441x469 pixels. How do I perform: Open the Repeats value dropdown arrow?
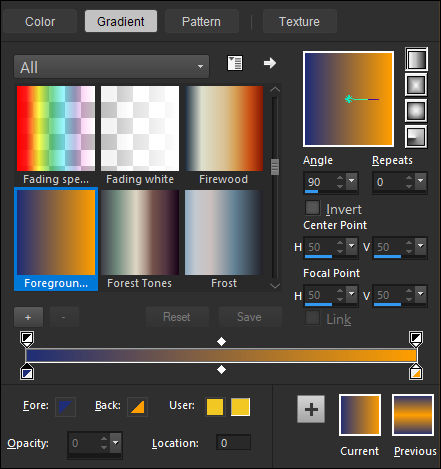(x=421, y=181)
